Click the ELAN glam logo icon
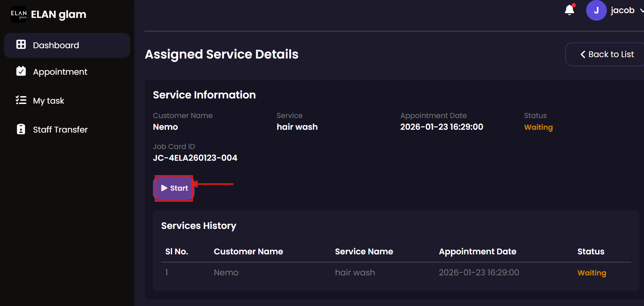 (x=19, y=14)
